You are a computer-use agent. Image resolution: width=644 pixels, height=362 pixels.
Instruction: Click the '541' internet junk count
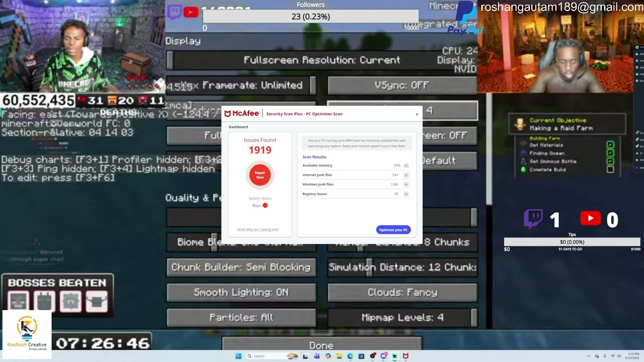(x=395, y=175)
